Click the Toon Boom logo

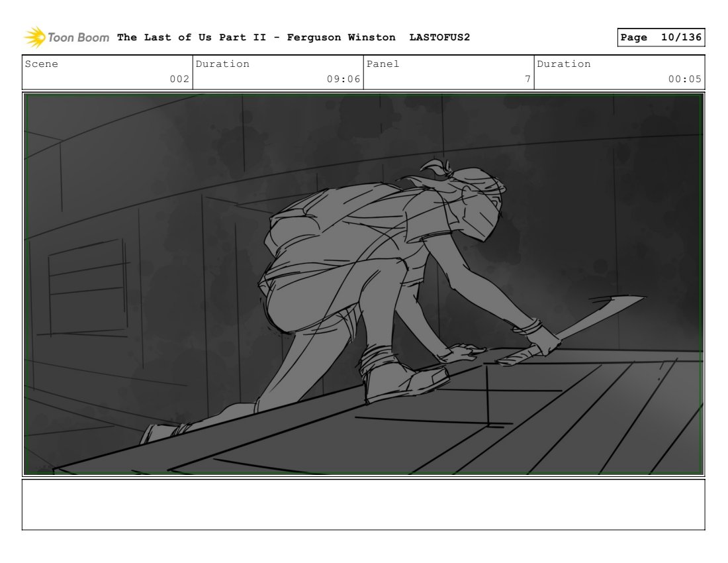point(66,37)
